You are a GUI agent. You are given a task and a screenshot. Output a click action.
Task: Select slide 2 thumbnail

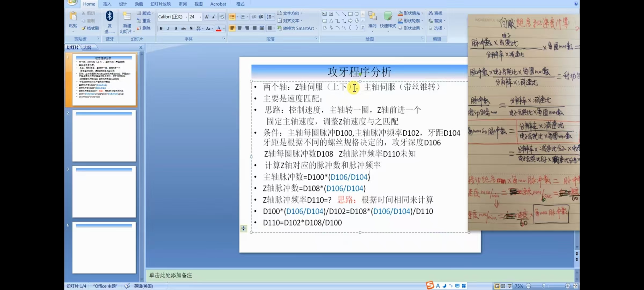(104, 136)
